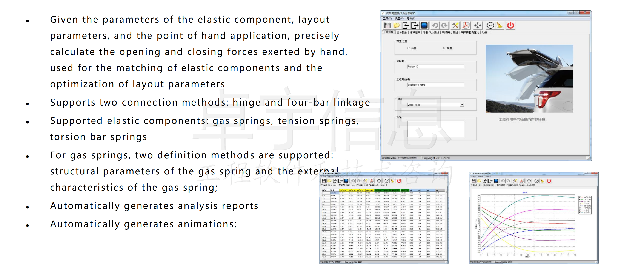644x272 pixels.
Task: Toggle the 50 ℃(关) legend checkbox in chart
Action: coord(580,212)
